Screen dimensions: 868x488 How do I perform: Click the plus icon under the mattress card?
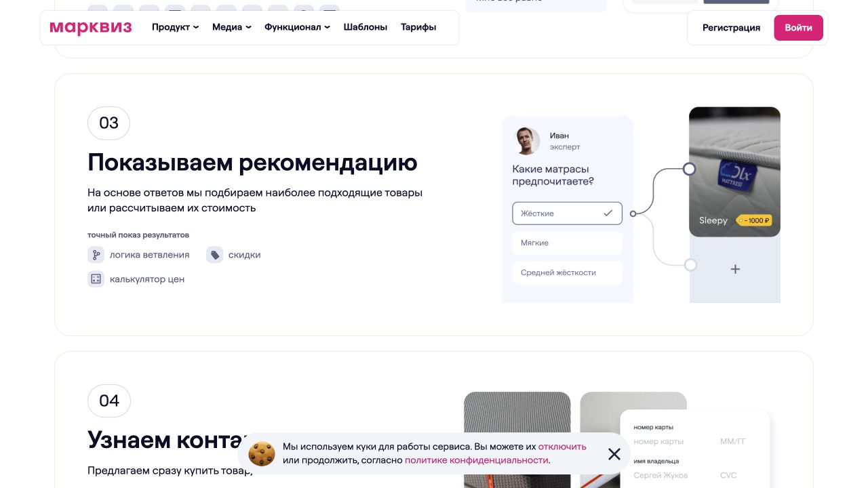(x=735, y=269)
